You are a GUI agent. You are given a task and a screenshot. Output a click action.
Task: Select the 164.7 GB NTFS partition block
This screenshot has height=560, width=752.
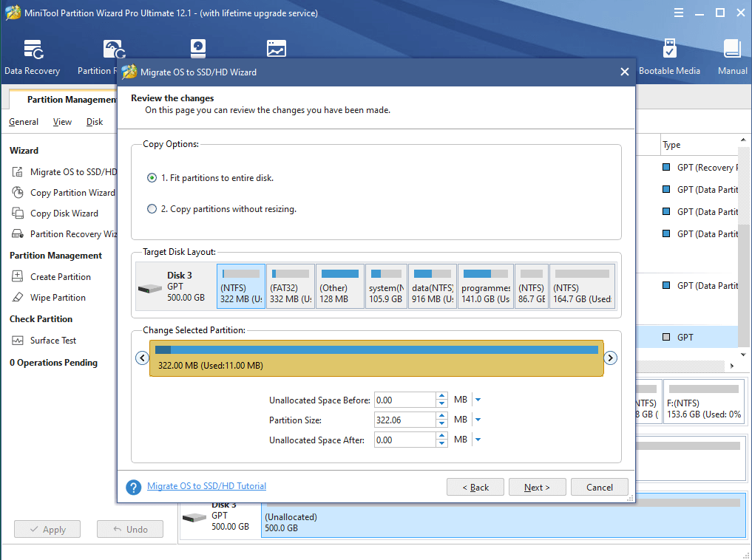[582, 287]
